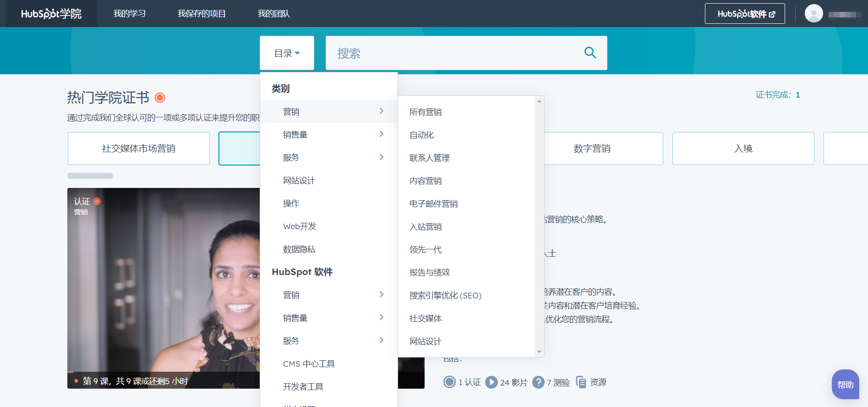Screen dimensions: 868x407
Task: Expand the 服务 submenu under HubSpot 软件
Action: coord(328,341)
